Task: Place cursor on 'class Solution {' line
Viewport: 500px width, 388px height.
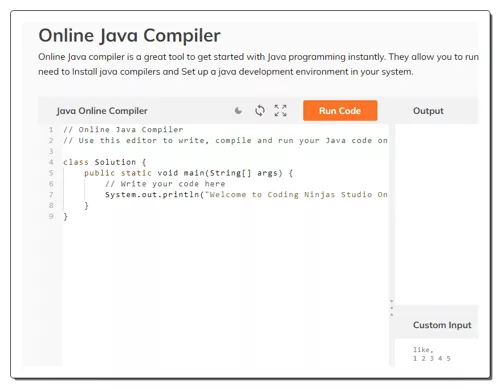Action: click(104, 162)
